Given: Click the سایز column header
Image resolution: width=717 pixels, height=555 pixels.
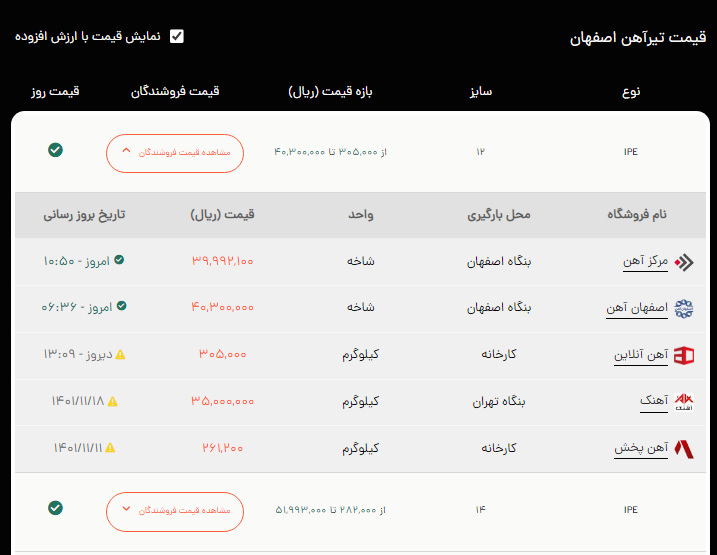Looking at the screenshot, I should pyautogui.click(x=481, y=91).
